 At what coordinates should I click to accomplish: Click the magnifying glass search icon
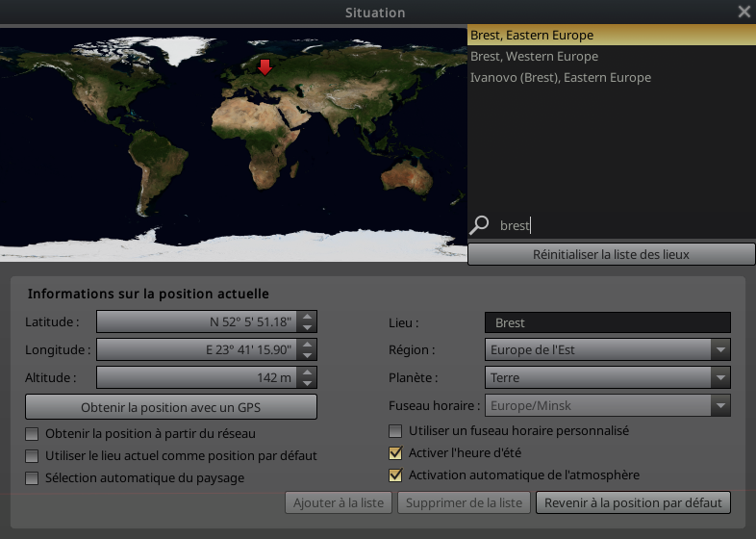point(479,225)
